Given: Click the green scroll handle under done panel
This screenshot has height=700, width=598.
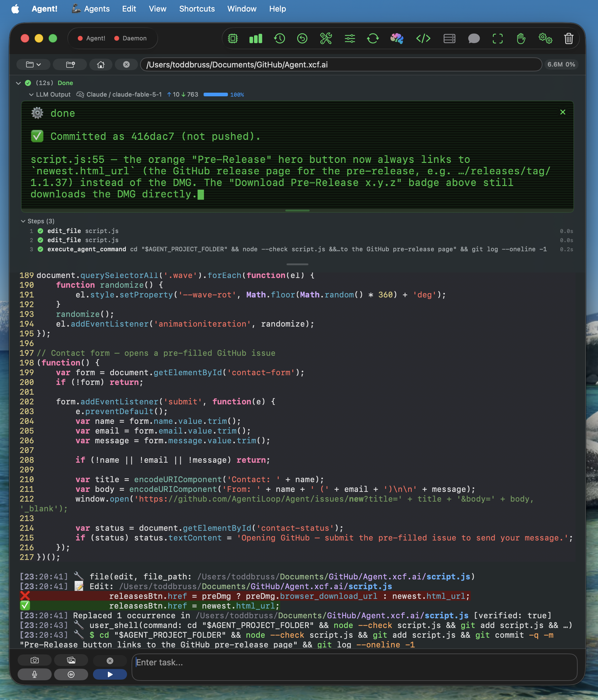Looking at the screenshot, I should (297, 211).
